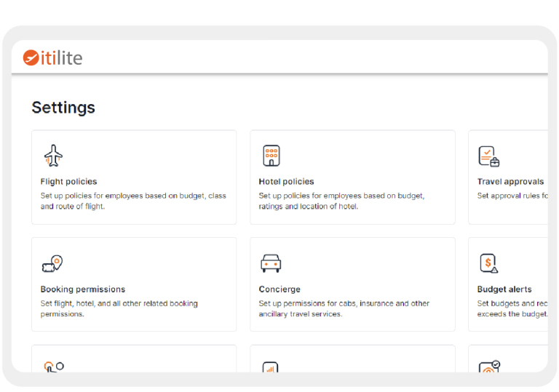Open Booking permissions settings
This screenshot has height=392, width=559.
[x=134, y=284]
